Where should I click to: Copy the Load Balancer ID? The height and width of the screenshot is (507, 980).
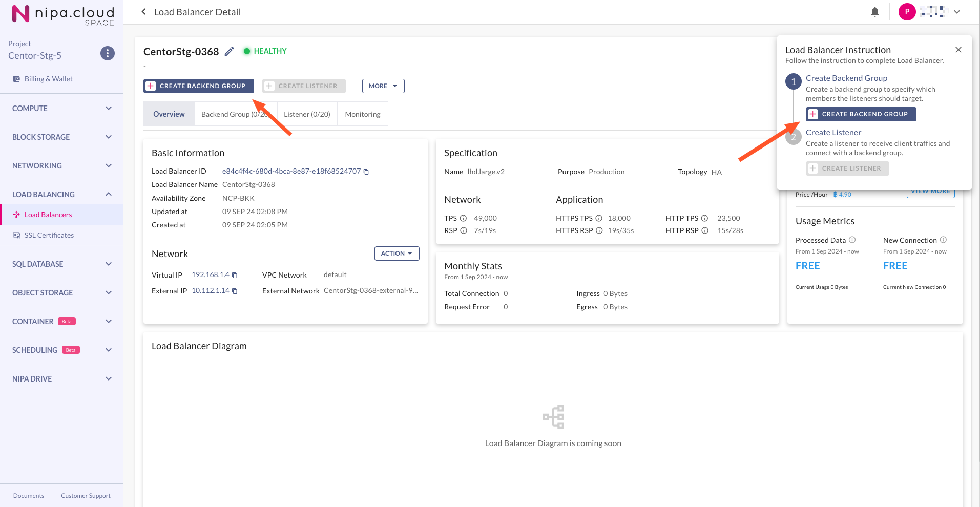click(x=366, y=172)
